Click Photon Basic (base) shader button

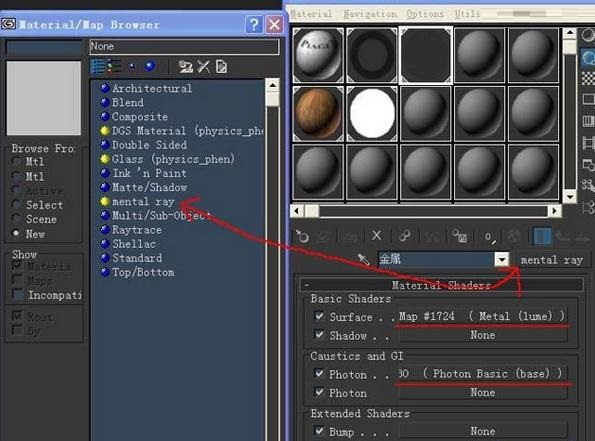[x=482, y=373]
